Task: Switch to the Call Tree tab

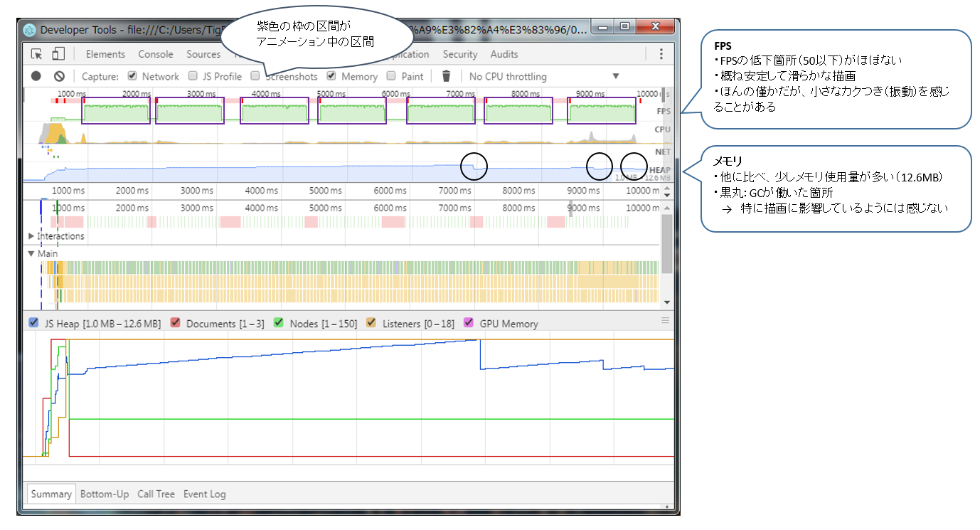Action: click(156, 494)
